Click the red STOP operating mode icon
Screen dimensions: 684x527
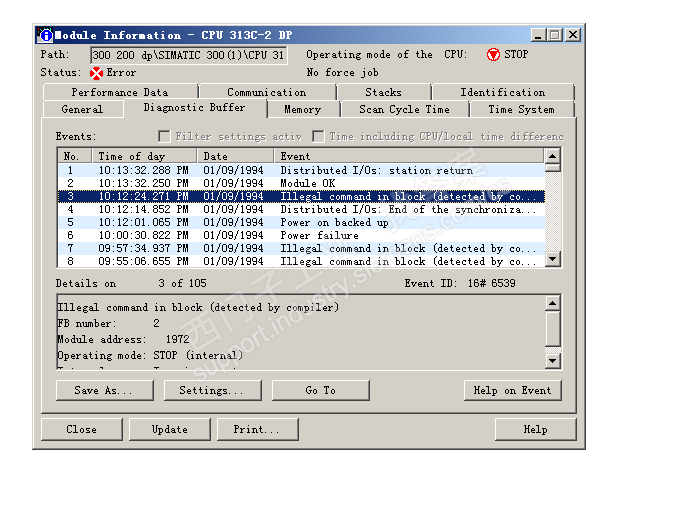pyautogui.click(x=493, y=55)
